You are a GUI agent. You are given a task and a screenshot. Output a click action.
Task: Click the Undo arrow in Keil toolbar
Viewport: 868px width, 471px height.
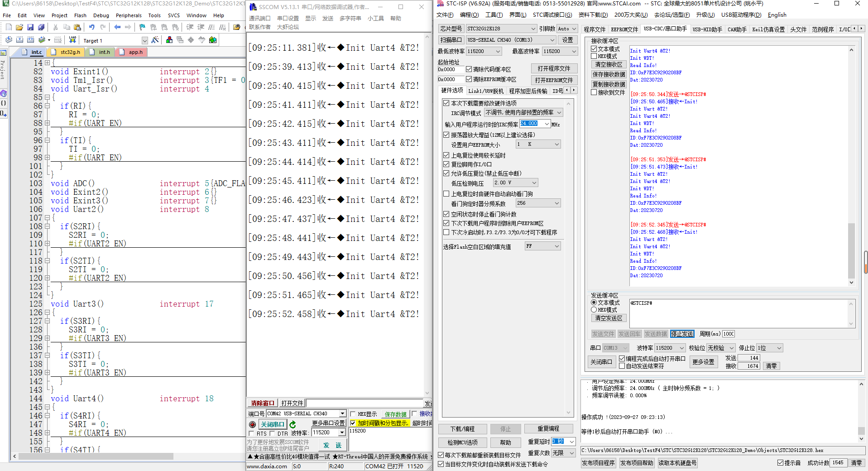92,27
